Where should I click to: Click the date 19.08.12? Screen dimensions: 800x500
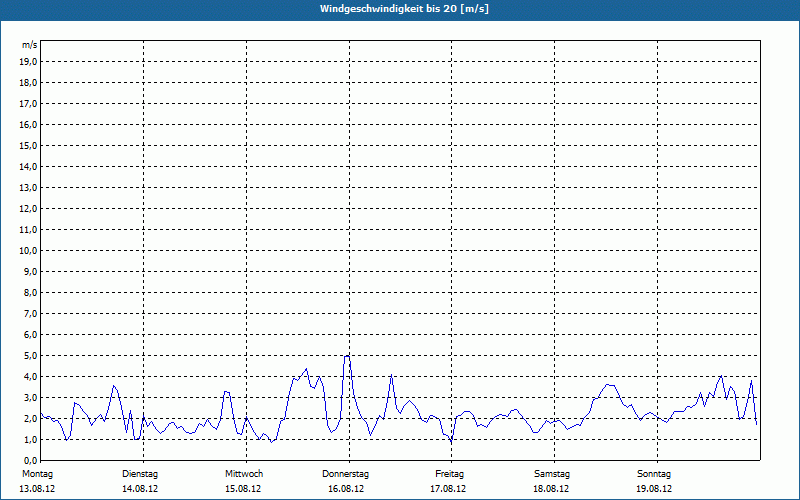(654, 489)
